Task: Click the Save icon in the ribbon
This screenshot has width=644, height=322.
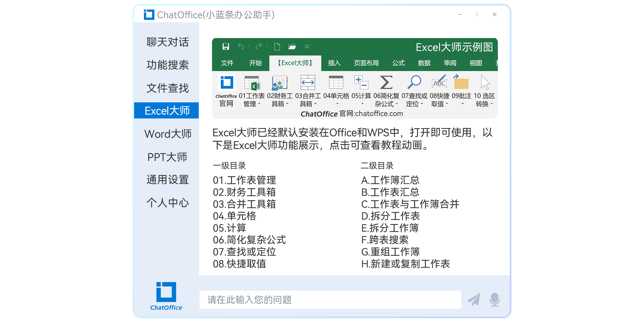Action: point(226,47)
